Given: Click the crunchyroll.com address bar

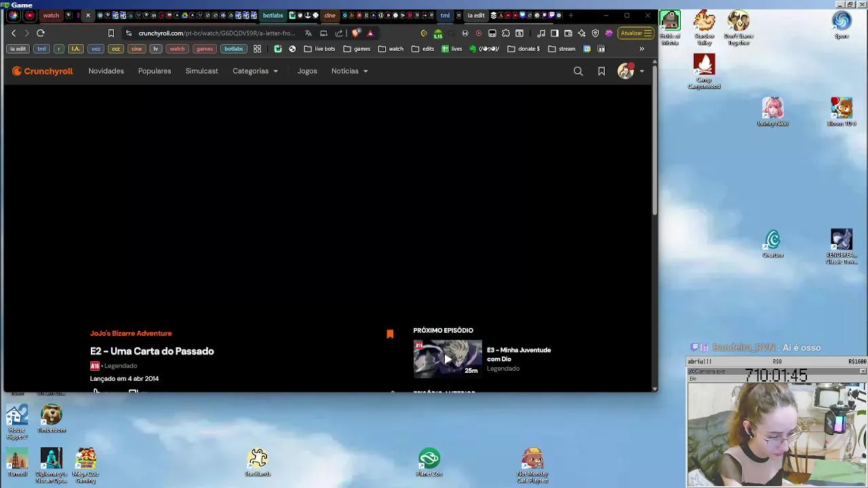Looking at the screenshot, I should click(x=216, y=33).
